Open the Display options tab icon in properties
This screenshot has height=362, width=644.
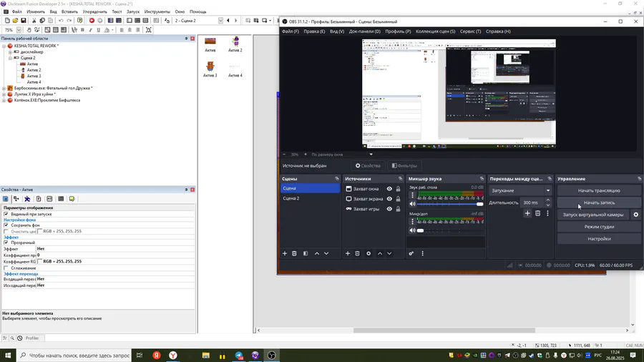coord(5,199)
